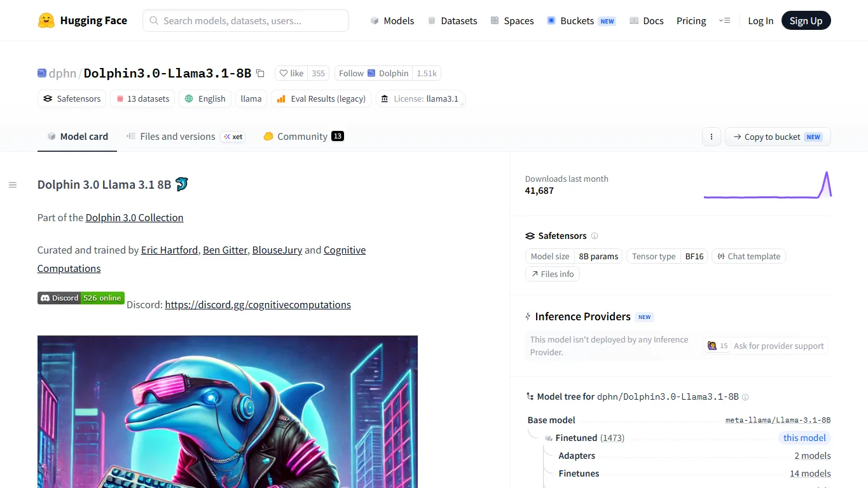The width and height of the screenshot is (868, 488).
Task: Open the Docs page
Action: [x=646, y=21]
